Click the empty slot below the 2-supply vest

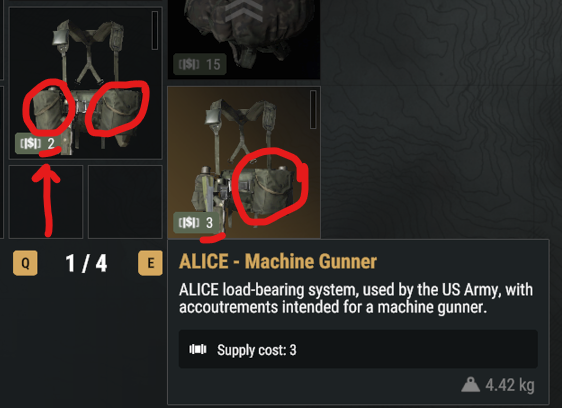[46, 202]
